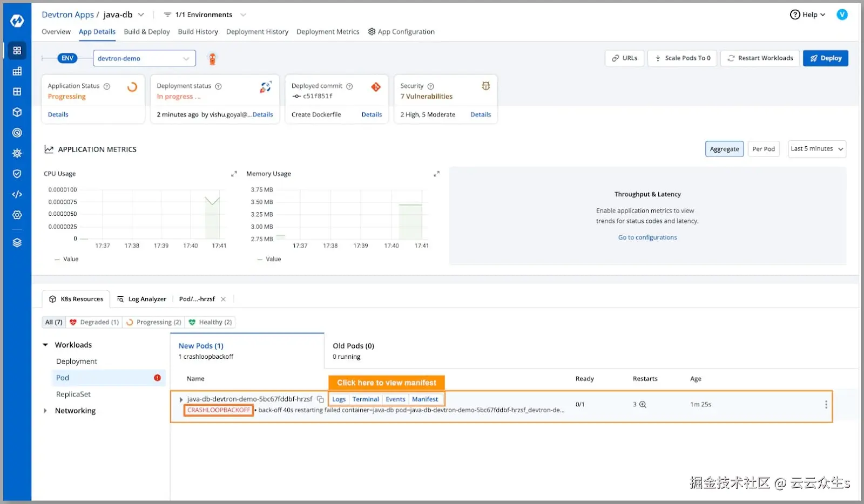Open the Deployment History tab

(257, 32)
